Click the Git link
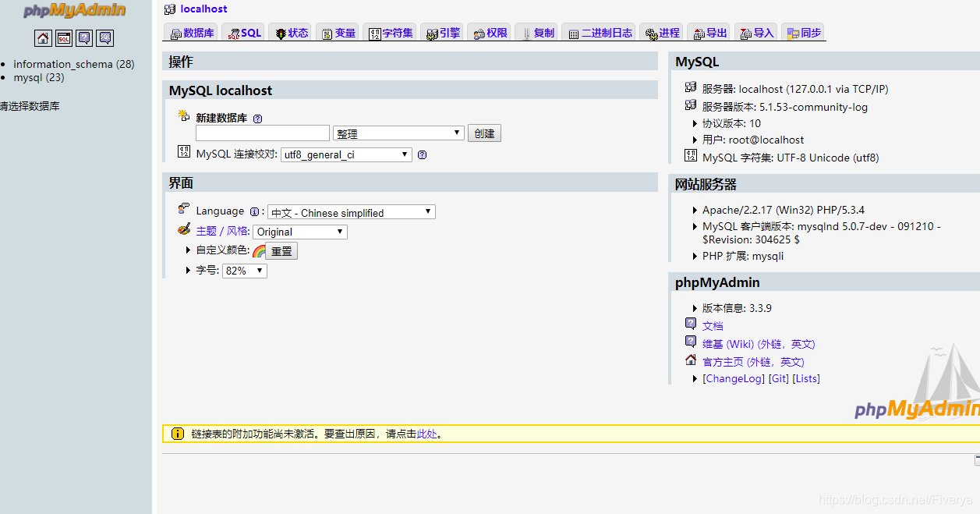Image resolution: width=980 pixels, height=514 pixels. (x=779, y=378)
